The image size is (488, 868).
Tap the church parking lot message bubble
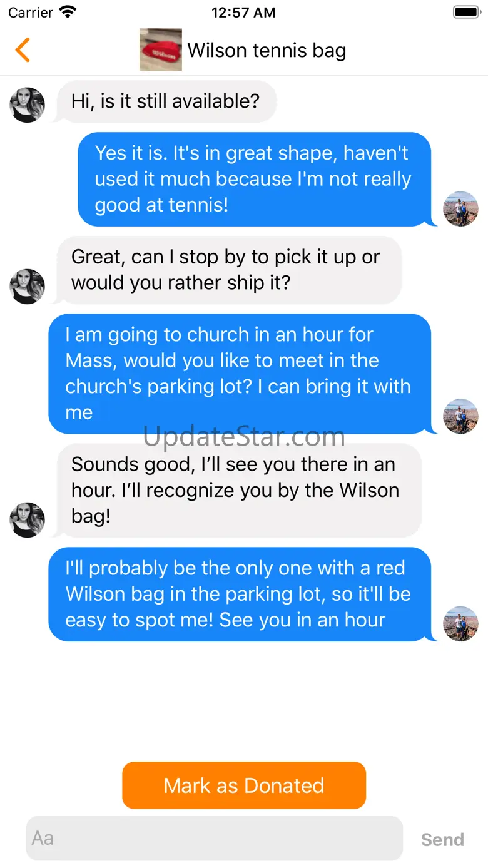tap(240, 374)
